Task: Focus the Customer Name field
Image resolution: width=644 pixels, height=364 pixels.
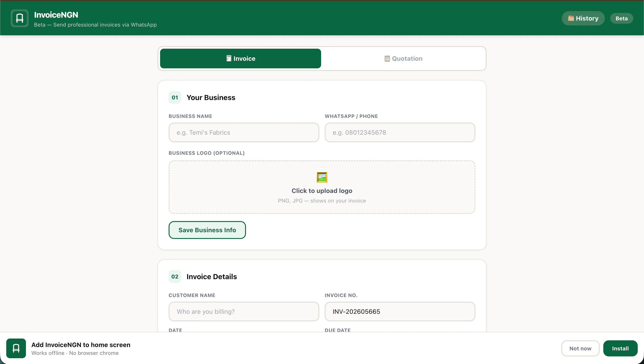Action: tap(244, 312)
